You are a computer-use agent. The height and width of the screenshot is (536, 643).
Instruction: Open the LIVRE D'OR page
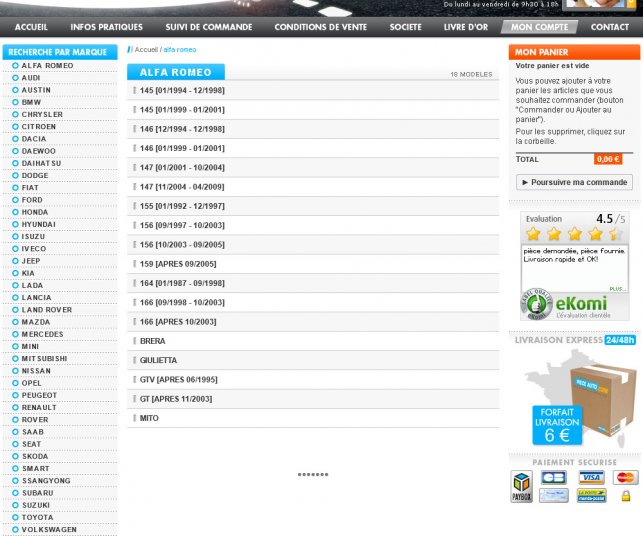click(x=466, y=27)
